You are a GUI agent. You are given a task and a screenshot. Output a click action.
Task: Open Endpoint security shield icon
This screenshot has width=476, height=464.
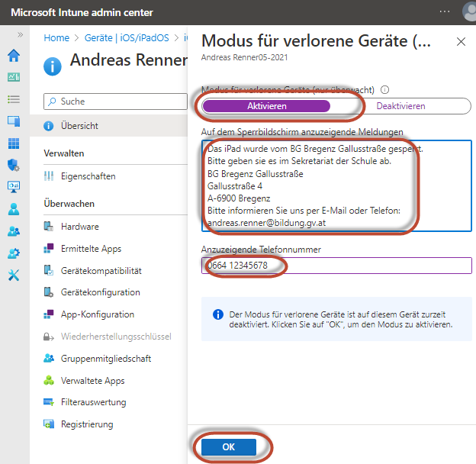(14, 165)
